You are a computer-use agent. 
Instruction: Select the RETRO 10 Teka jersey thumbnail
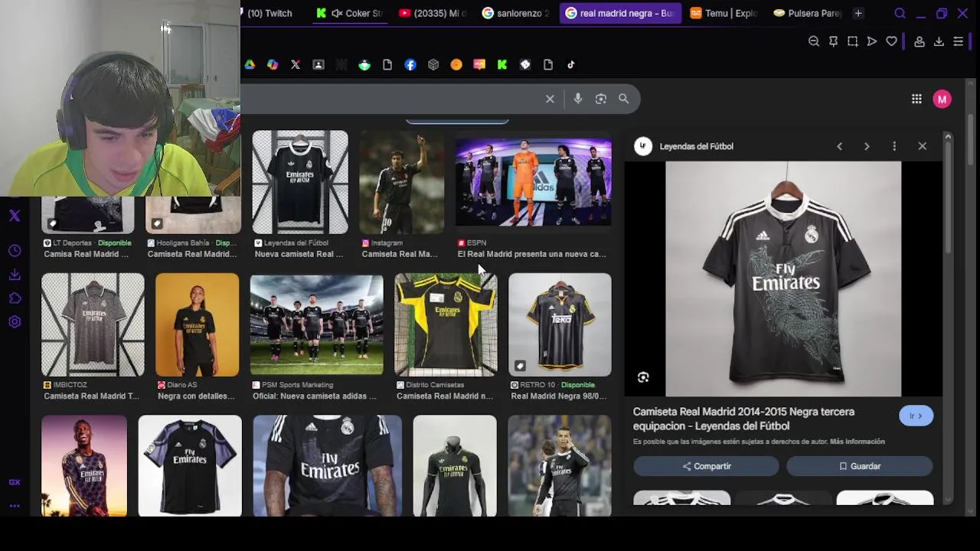[x=560, y=324]
